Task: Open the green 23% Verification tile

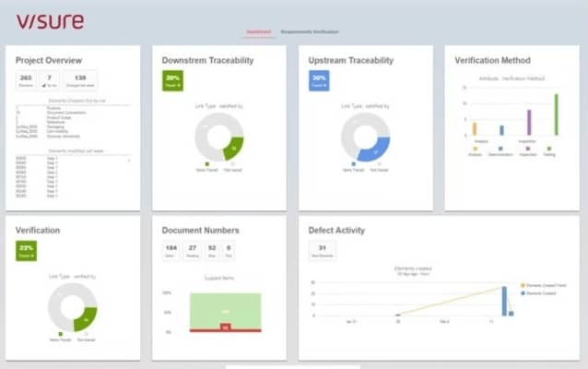Action: [x=26, y=251]
